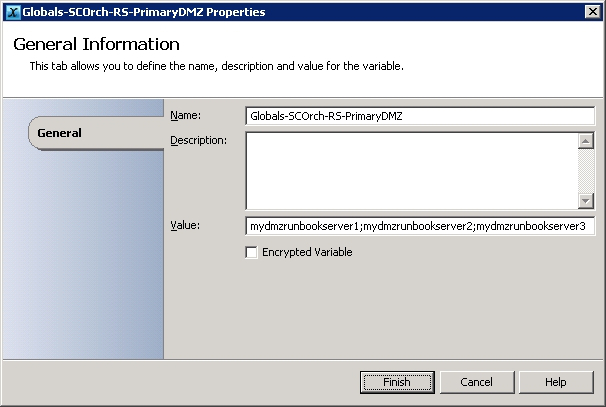This screenshot has height=407, width=606.
Task: Click the General Information heading
Action: [96, 44]
